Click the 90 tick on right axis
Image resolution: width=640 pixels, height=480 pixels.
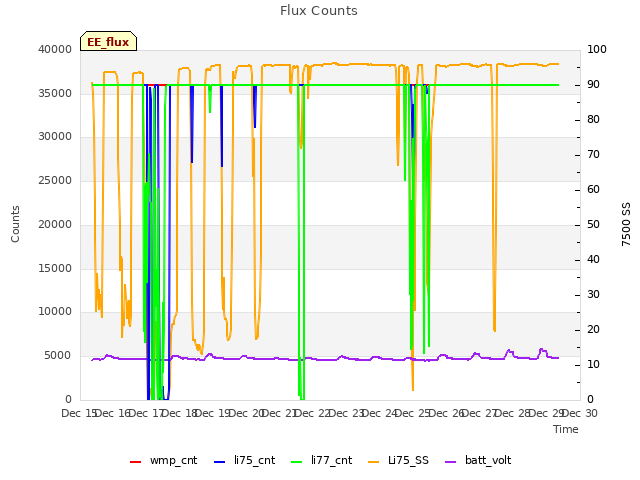tap(593, 84)
